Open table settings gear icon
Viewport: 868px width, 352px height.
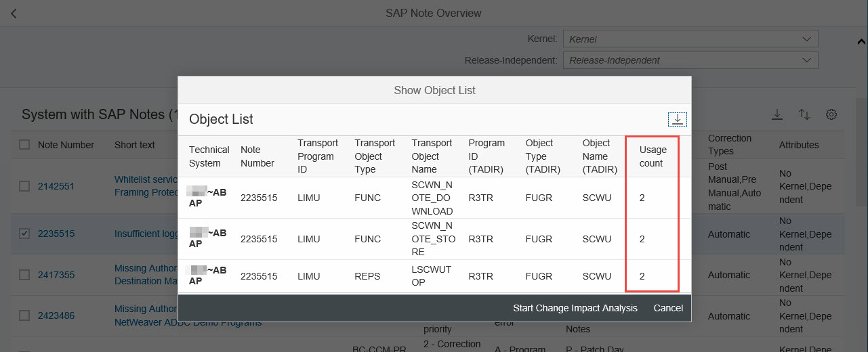[831, 114]
